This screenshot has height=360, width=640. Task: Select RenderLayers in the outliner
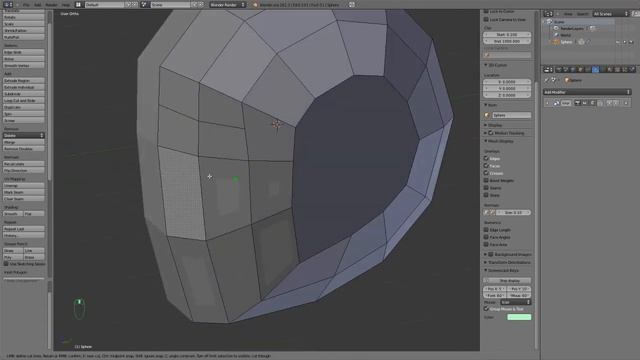tap(572, 29)
